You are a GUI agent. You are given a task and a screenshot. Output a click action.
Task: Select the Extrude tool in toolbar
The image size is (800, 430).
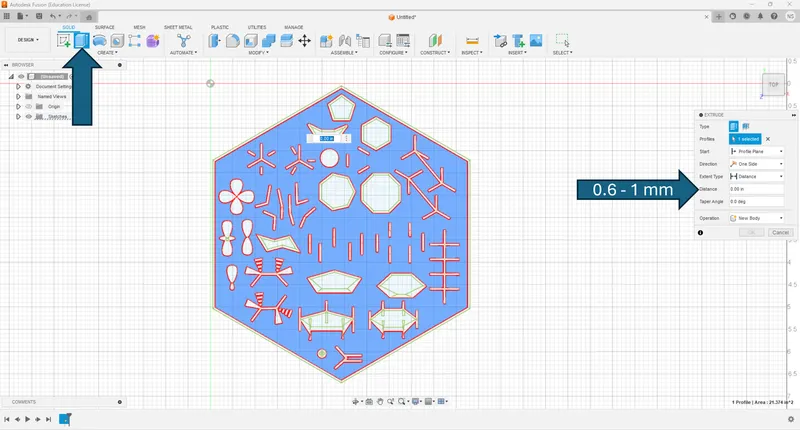(82, 40)
